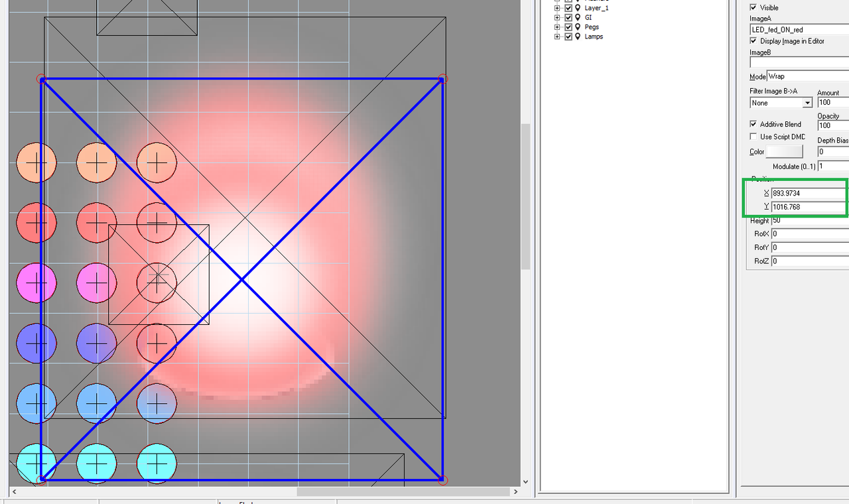849x504 pixels.
Task: Select the middle indigo-blue lamp
Action: pyautogui.click(x=97, y=344)
